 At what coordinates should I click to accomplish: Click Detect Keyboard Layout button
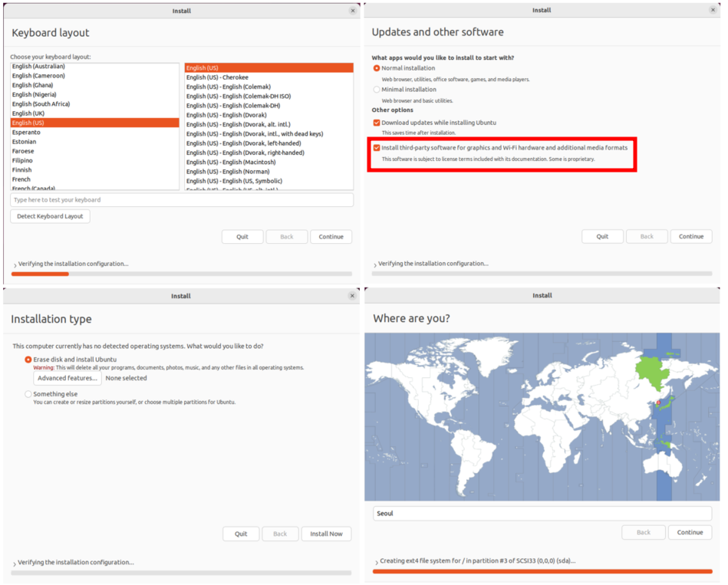click(50, 216)
